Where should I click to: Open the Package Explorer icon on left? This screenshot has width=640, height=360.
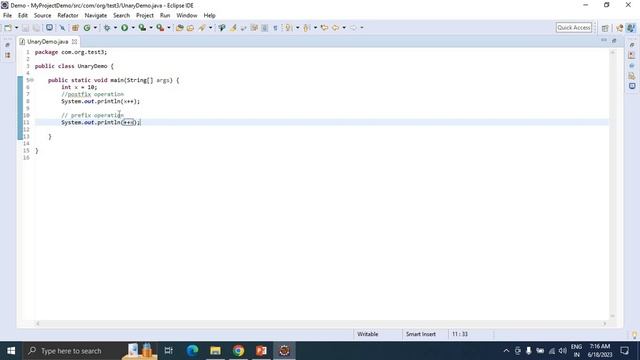click(x=7, y=55)
